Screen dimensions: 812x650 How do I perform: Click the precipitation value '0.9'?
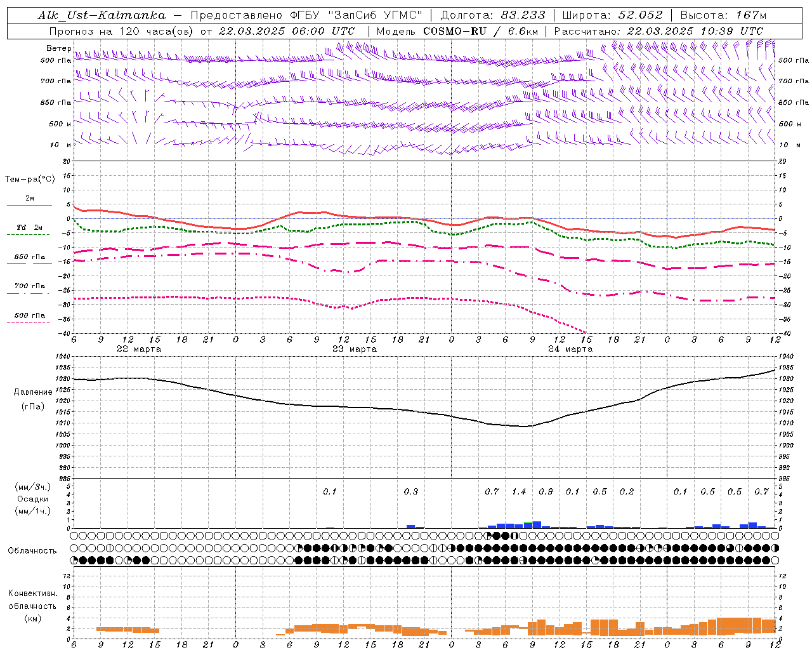(x=546, y=492)
